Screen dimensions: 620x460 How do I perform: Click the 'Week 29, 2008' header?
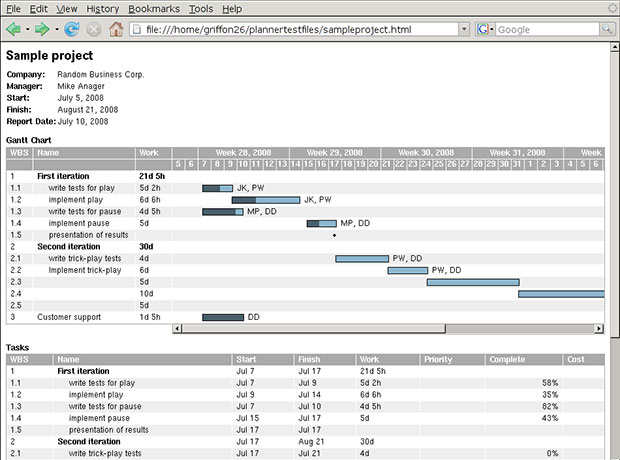point(335,153)
